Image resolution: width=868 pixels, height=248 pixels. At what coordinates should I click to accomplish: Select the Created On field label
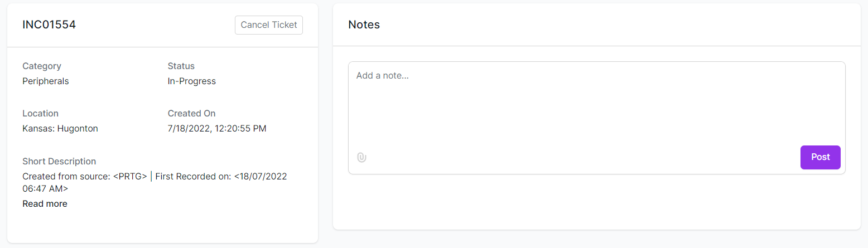[x=191, y=113]
